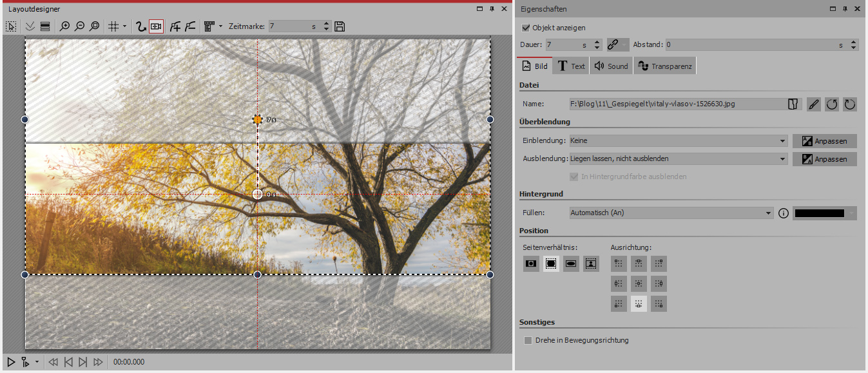Set Ausrichtung to middle-left
Image resolution: width=868 pixels, height=373 pixels.
[x=619, y=283]
